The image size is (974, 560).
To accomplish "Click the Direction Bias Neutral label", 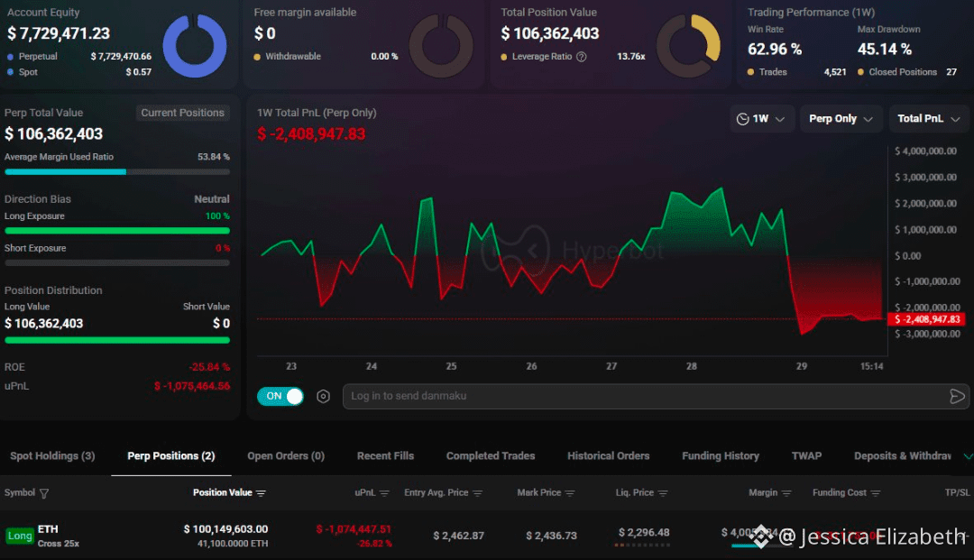I will (x=212, y=199).
